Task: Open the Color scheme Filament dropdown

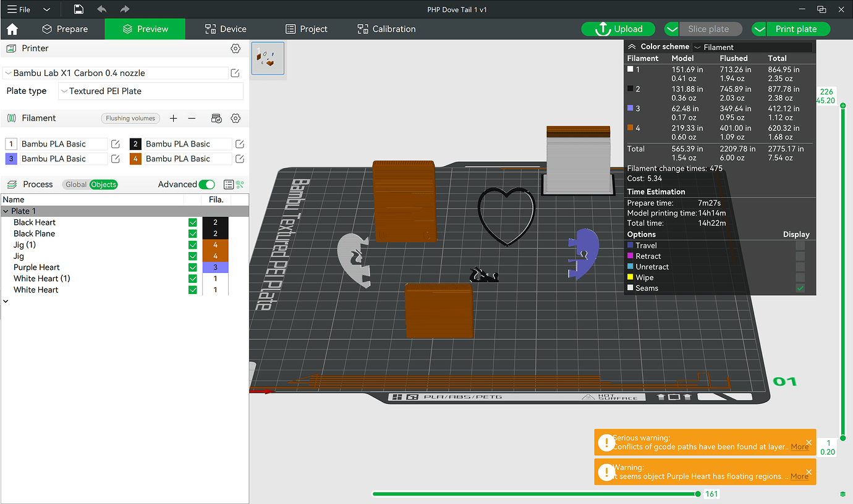Action: (x=752, y=47)
